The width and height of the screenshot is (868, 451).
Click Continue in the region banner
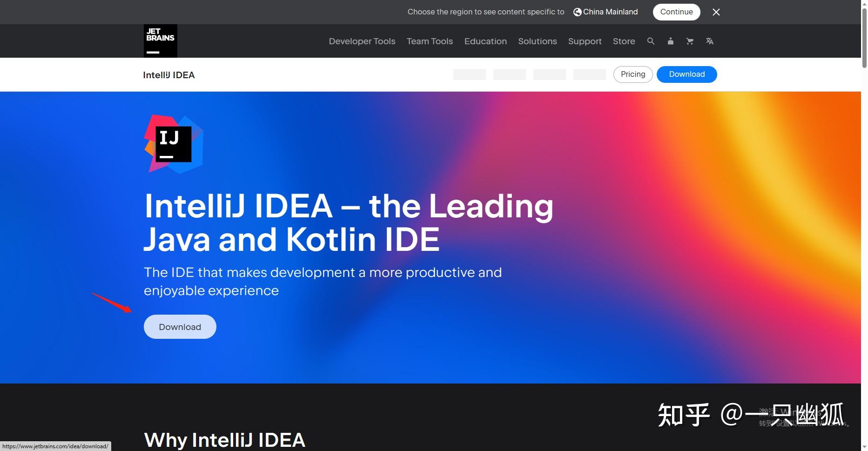pyautogui.click(x=676, y=12)
